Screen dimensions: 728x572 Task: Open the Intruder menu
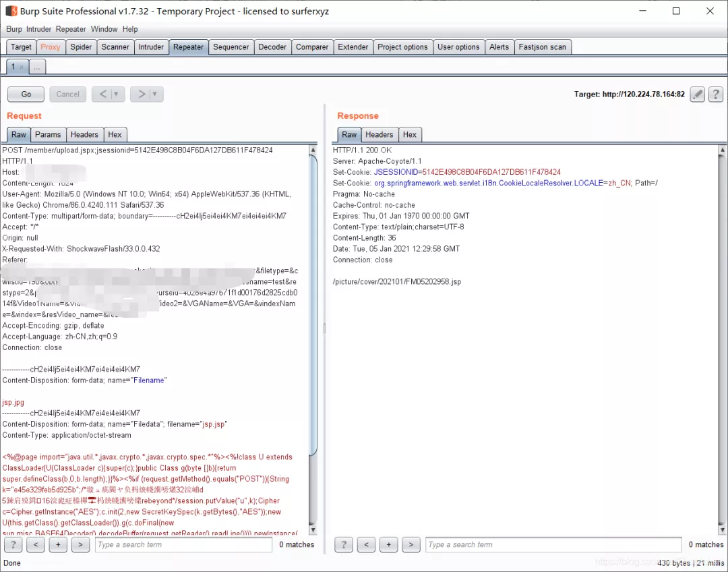[38, 29]
